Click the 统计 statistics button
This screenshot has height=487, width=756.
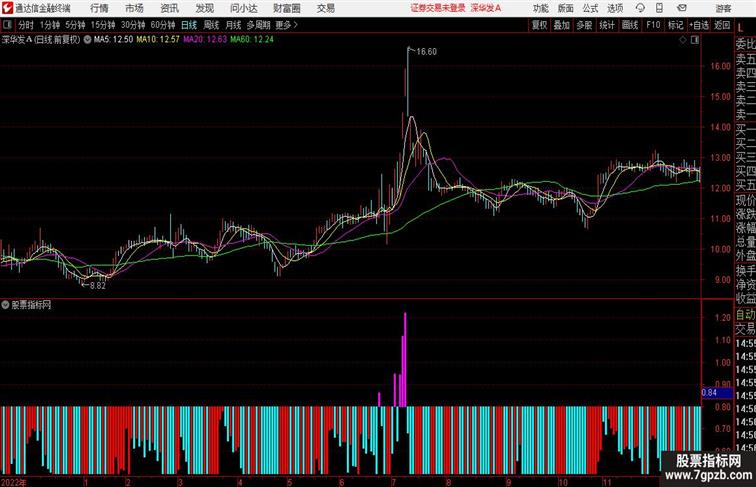point(607,25)
